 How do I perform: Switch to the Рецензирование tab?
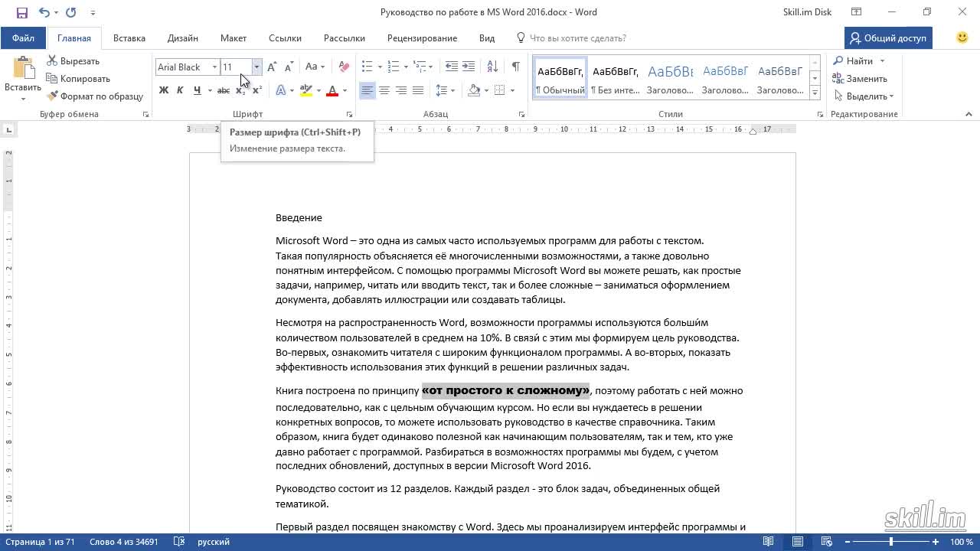click(x=422, y=38)
